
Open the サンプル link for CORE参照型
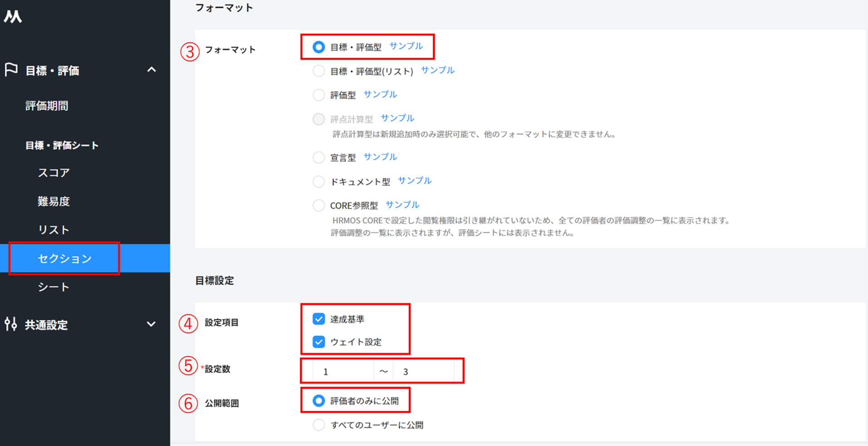click(402, 205)
